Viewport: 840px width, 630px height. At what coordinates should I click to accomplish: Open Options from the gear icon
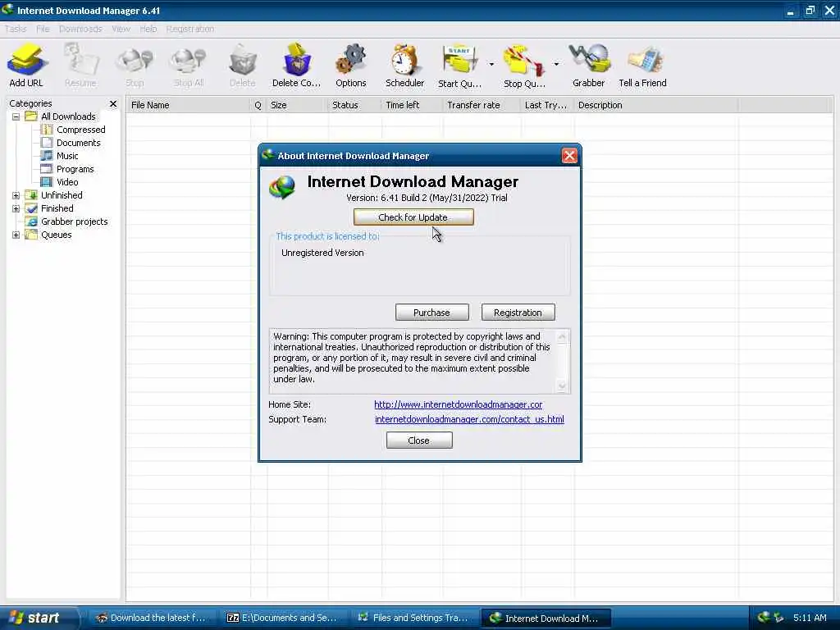pyautogui.click(x=351, y=60)
